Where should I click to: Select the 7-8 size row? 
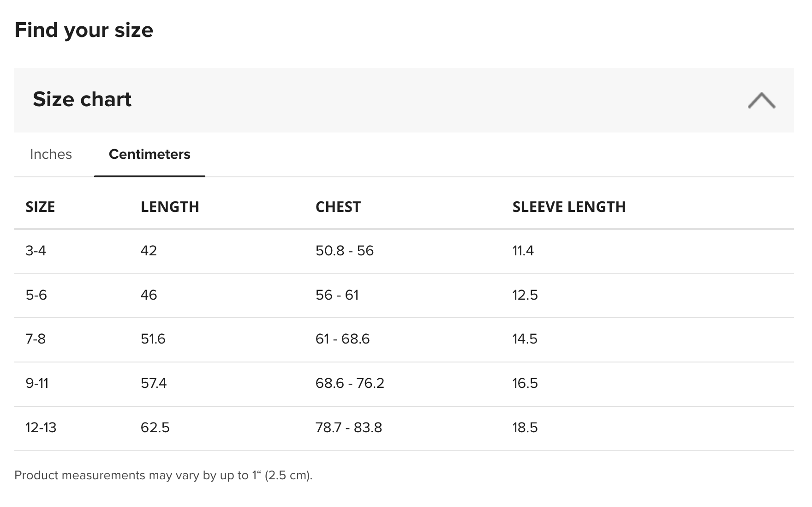coord(404,339)
